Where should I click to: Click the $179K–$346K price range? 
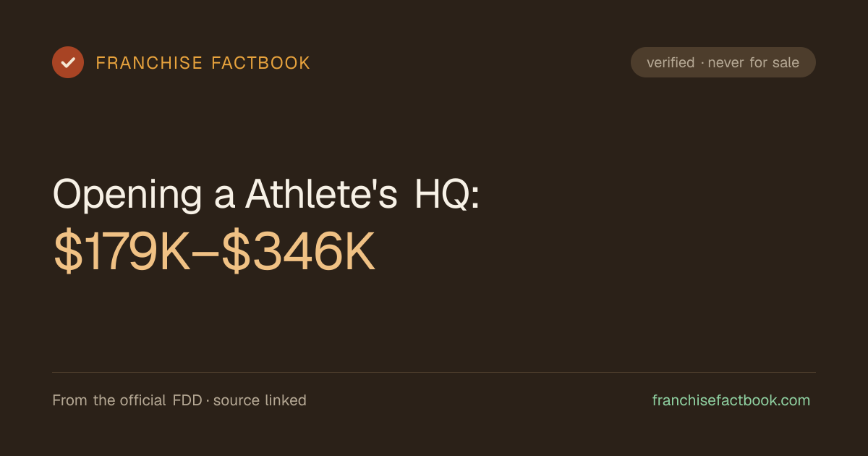click(x=215, y=253)
